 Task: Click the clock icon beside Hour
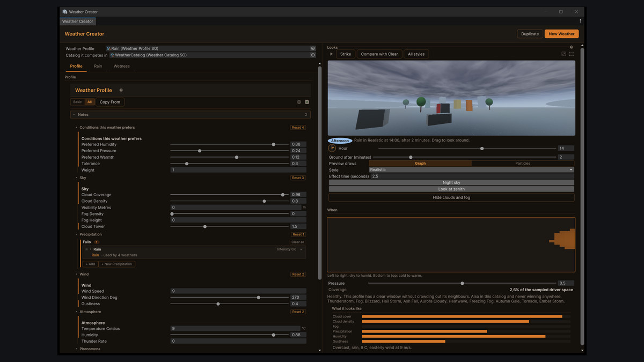pos(332,148)
